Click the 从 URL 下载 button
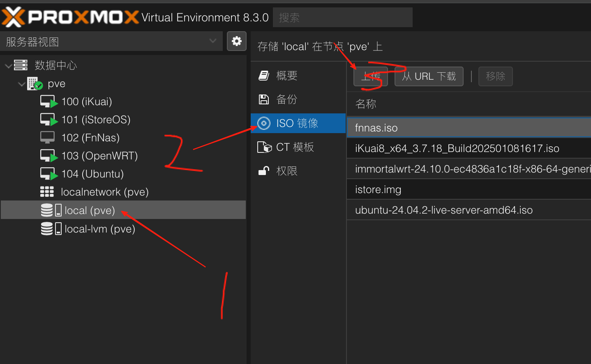This screenshot has width=591, height=364. click(429, 76)
